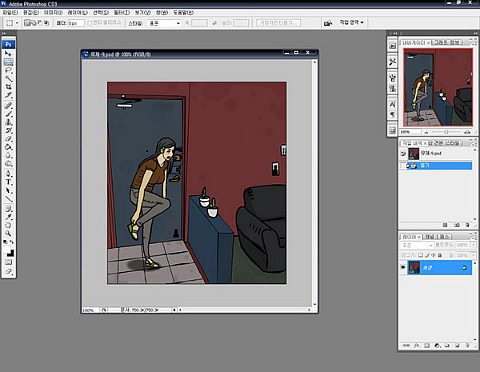Screen dimensions: 480x372
Task: Toggle visibility eye of background layer
Action: tap(403, 268)
